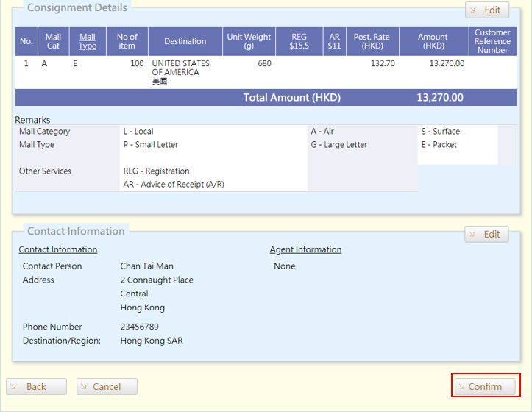Go back using the Back button
This screenshot has height=412, width=532.
(x=36, y=386)
